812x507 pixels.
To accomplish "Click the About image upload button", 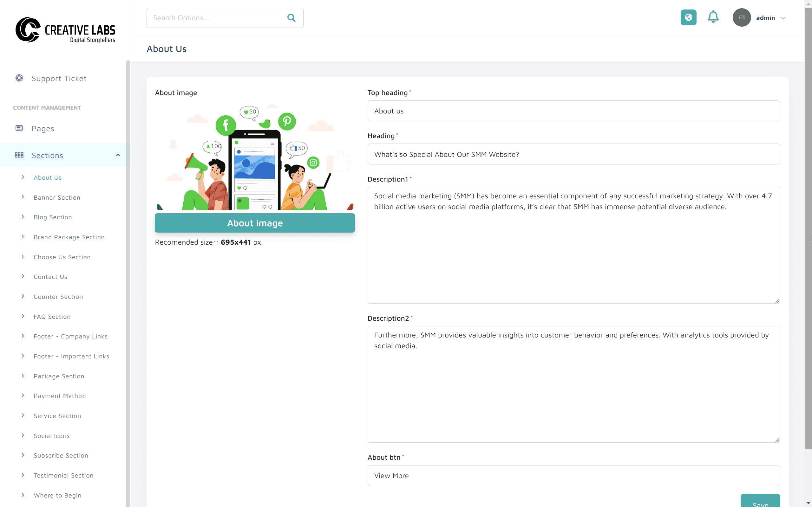I will (x=255, y=223).
